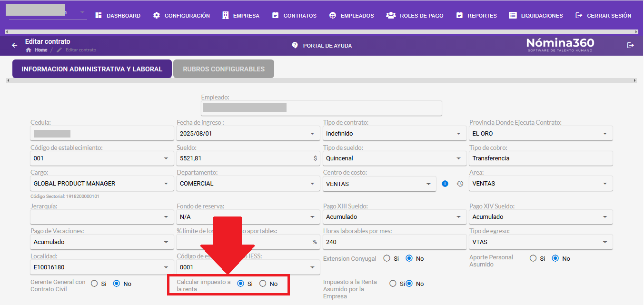644x305 pixels.
Task: Select No for Extension Conyugal
Action: coord(409,258)
